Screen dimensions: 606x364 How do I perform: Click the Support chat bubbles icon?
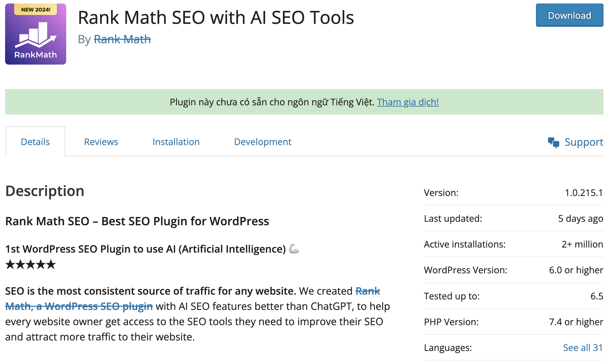click(x=553, y=143)
